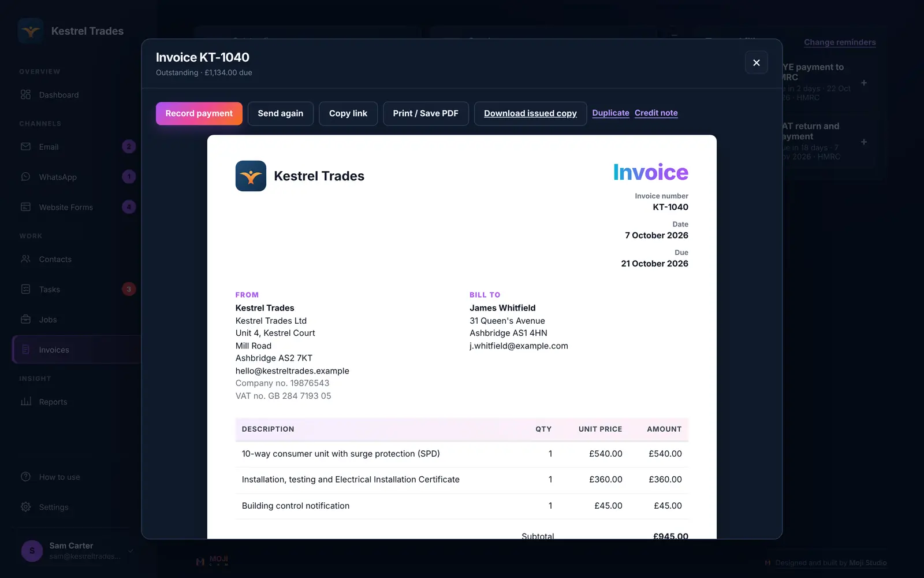Open Jobs briefcase icon
This screenshot has width=924, height=578.
[25, 319]
